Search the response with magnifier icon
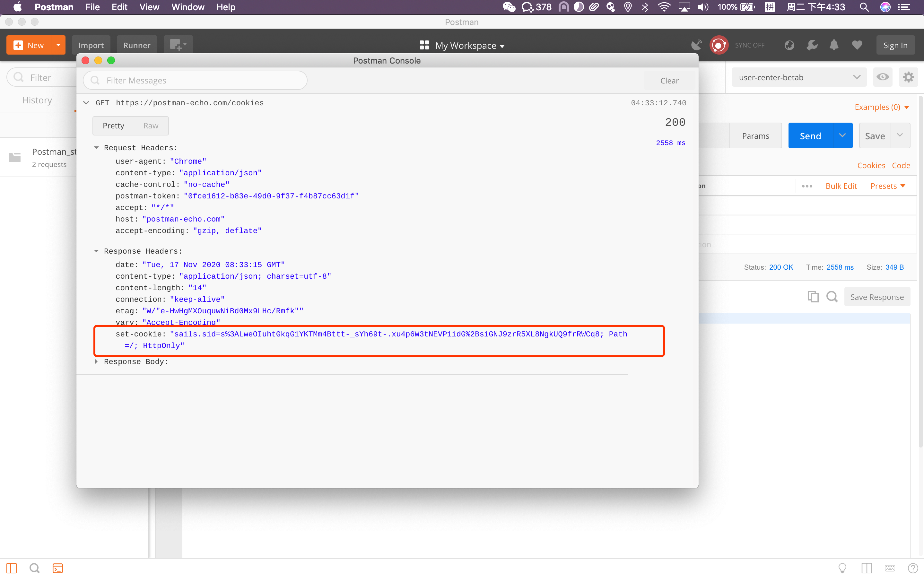 click(x=832, y=297)
